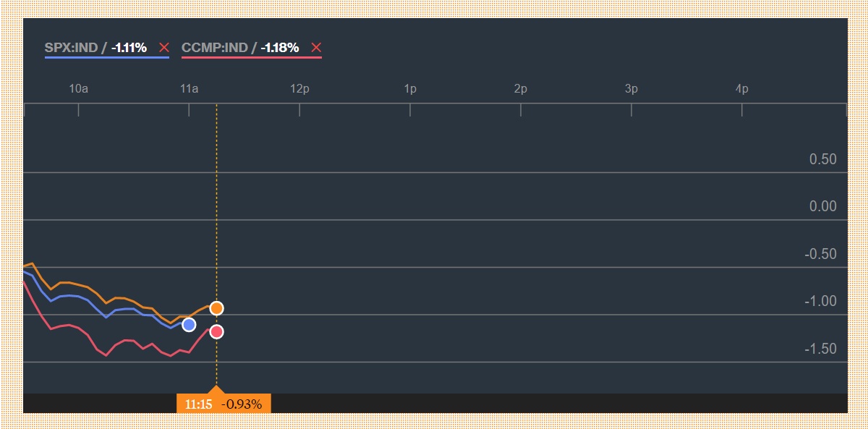Click the 10a time axis label
868x429 pixels.
click(x=78, y=89)
